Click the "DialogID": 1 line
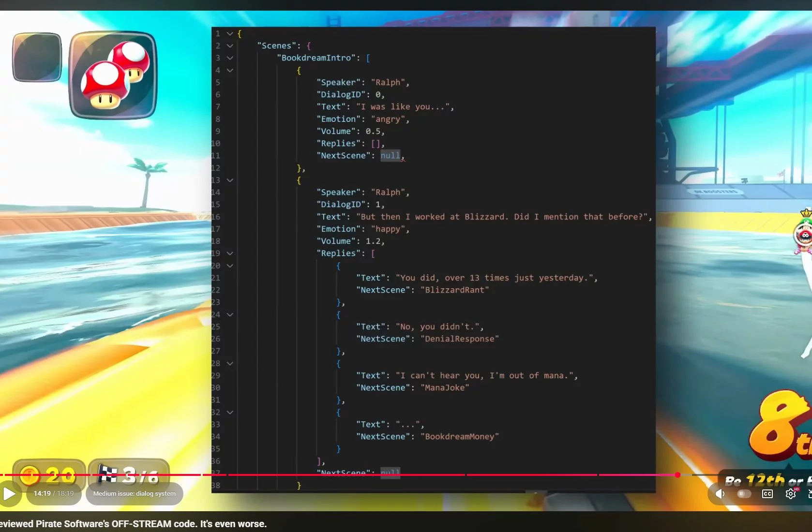The image size is (812, 532). coord(351,204)
